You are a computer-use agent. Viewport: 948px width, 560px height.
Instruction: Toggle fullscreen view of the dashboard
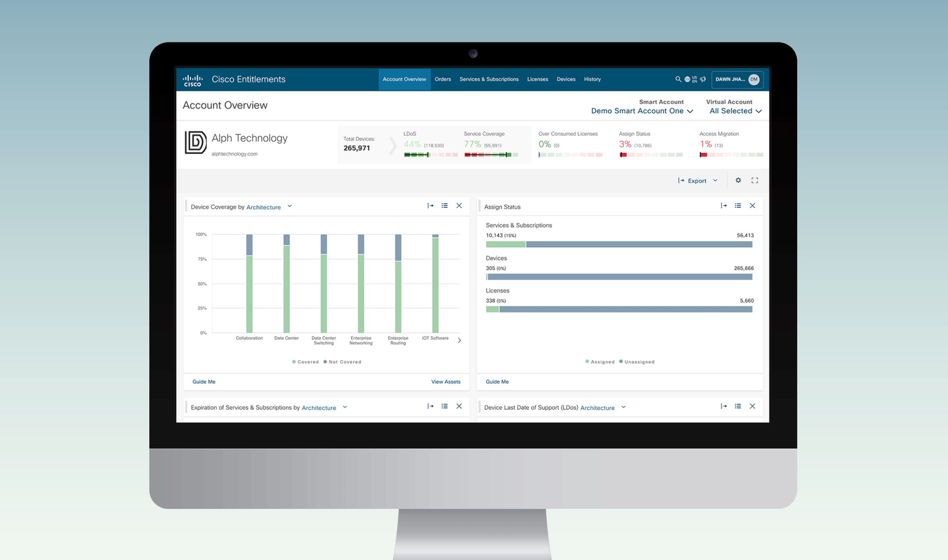click(x=755, y=181)
